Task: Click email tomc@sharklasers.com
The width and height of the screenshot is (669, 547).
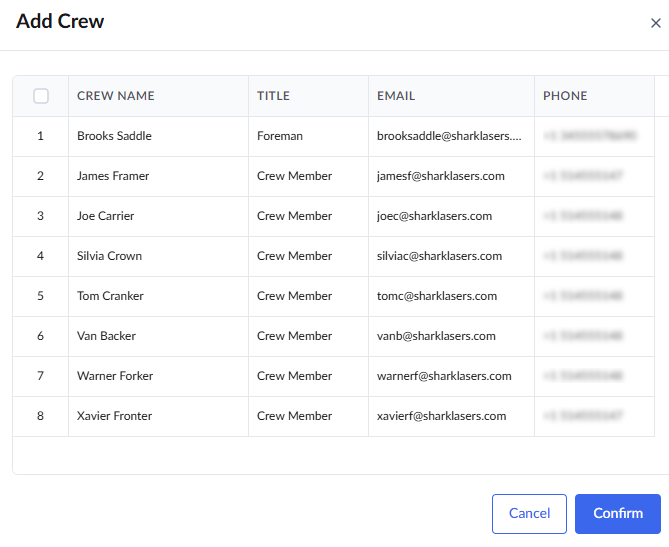Action: [437, 296]
